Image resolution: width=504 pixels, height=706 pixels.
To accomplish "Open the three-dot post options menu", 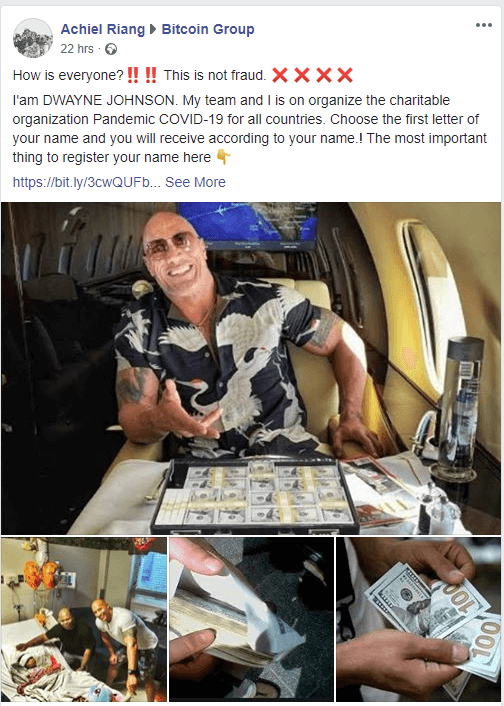I will point(484,25).
